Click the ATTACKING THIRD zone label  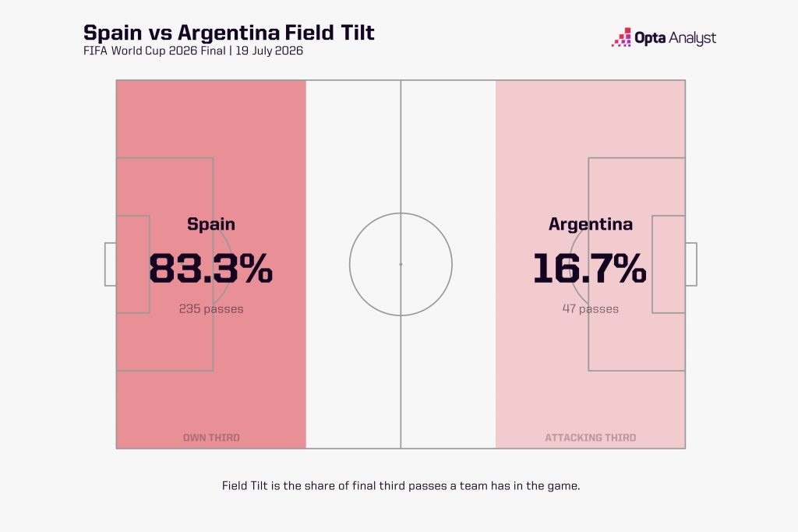[591, 438]
